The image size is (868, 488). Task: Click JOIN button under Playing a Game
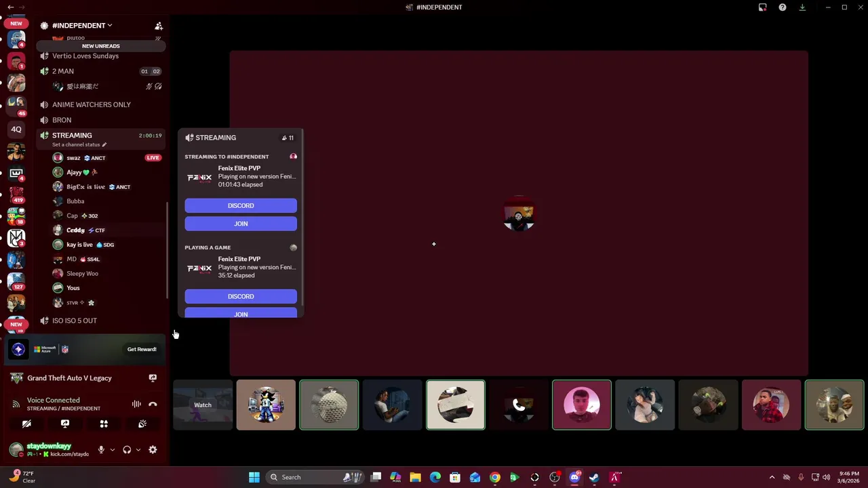(241, 313)
